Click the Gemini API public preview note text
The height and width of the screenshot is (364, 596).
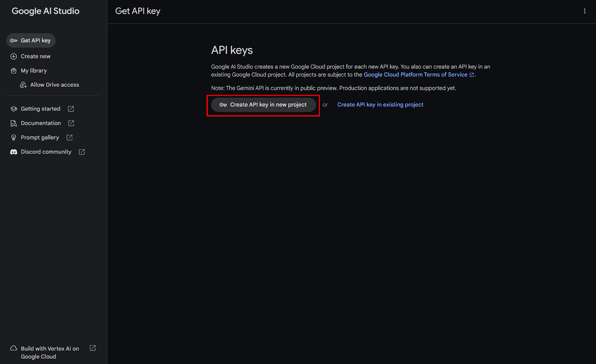pyautogui.click(x=334, y=88)
